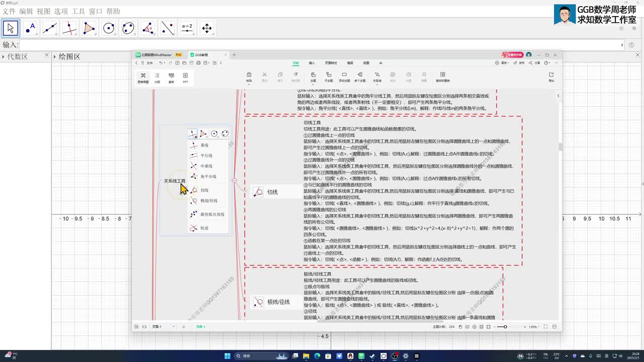644x362 pixels.
Task: Select the GeoGebra Ellipse conic tool
Action: pos(128,28)
